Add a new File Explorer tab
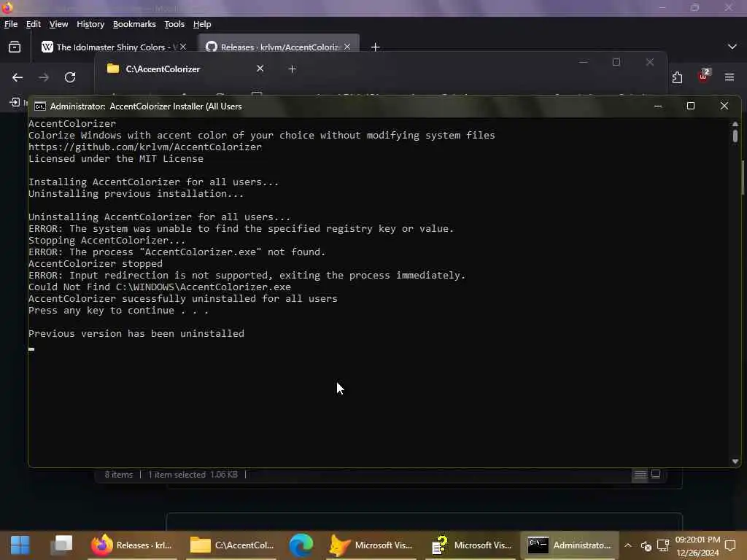The width and height of the screenshot is (747, 560). coord(293,69)
